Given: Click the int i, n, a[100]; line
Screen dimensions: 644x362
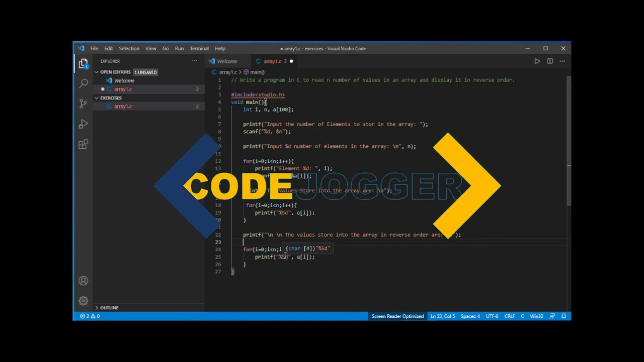Looking at the screenshot, I should tap(268, 110).
